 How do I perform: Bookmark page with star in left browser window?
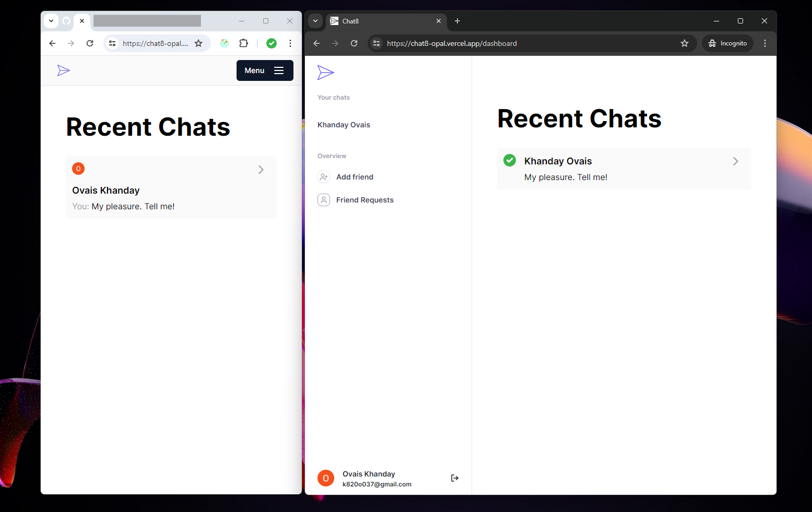[x=198, y=43]
